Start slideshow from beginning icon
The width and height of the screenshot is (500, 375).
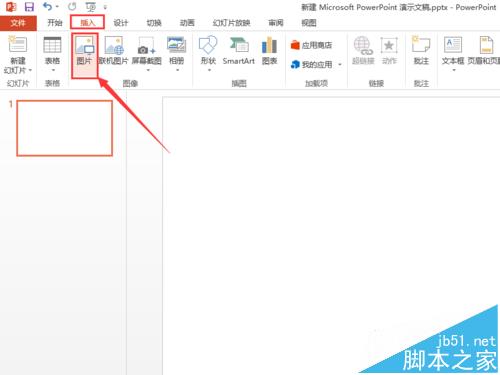[91, 7]
